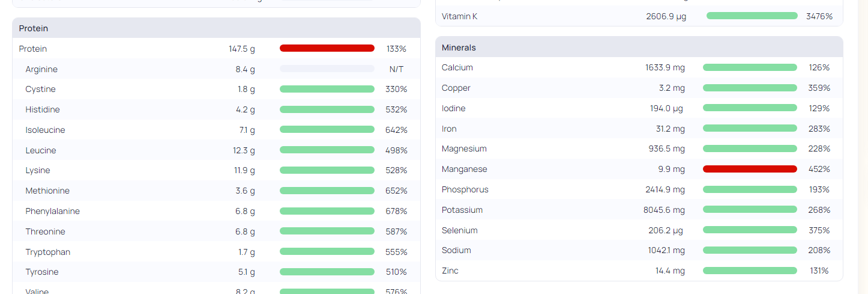Click the Minerals section header

(639, 47)
